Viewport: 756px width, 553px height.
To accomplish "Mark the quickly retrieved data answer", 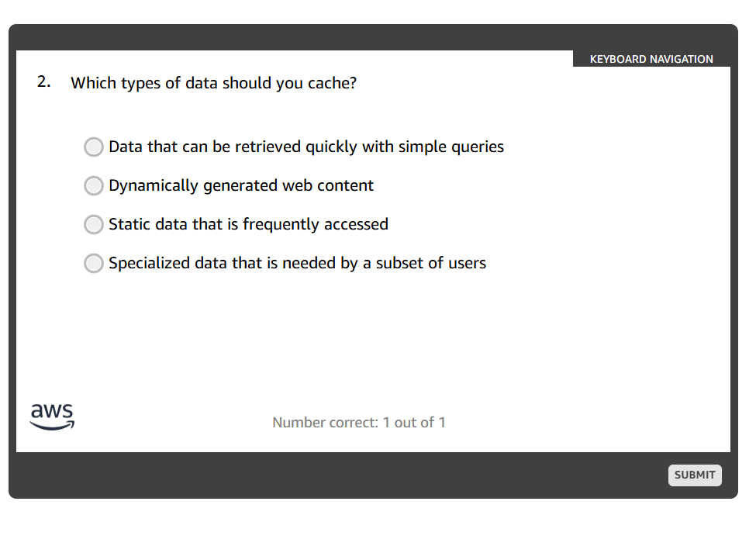I will click(x=93, y=147).
